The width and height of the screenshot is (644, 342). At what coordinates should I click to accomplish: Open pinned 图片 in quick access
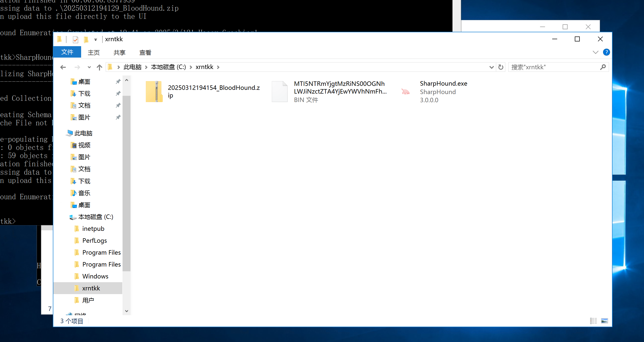pyautogui.click(x=84, y=117)
